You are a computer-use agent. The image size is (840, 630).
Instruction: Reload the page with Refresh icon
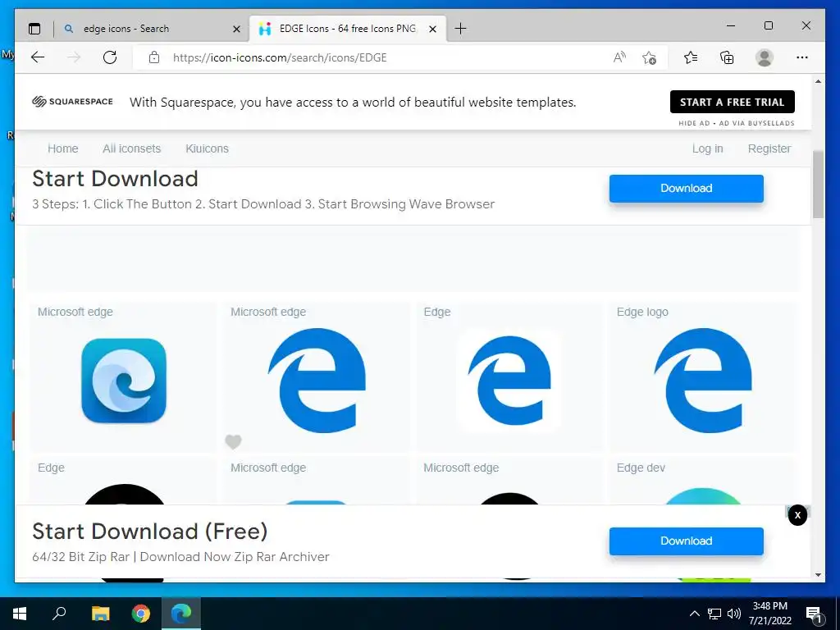point(110,57)
